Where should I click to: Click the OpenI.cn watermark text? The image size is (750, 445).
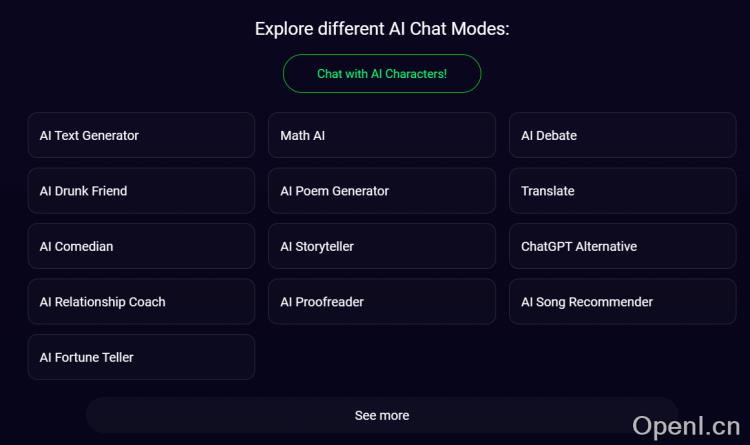[x=686, y=426]
